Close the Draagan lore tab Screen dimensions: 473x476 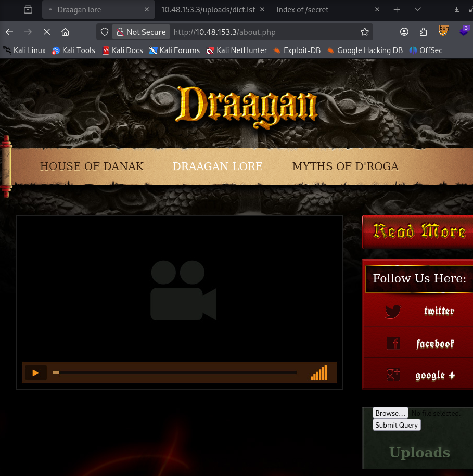coord(147,10)
